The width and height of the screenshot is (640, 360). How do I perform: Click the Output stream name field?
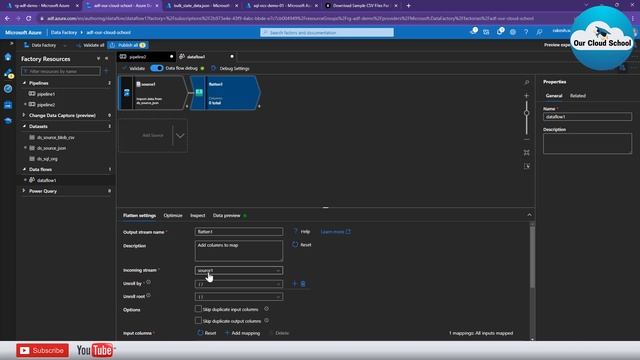[239, 231]
